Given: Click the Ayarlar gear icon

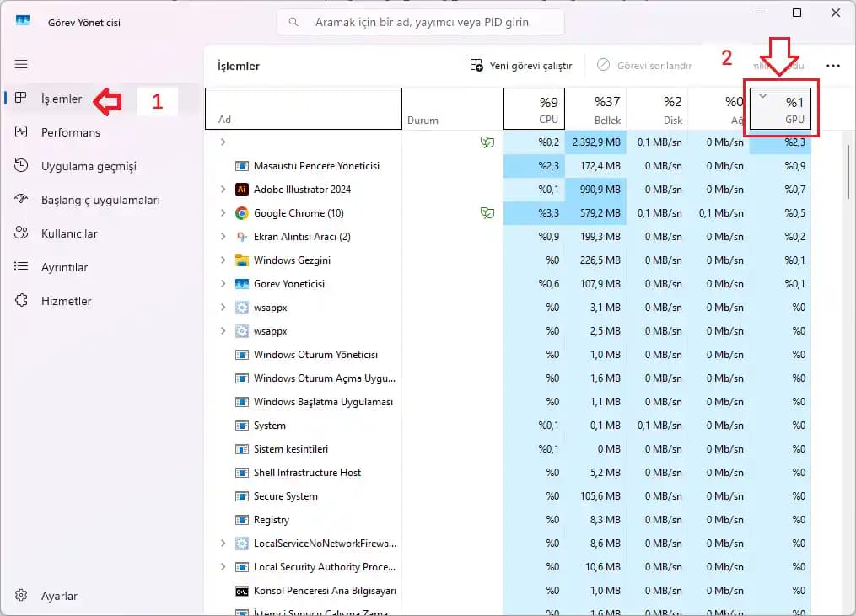Looking at the screenshot, I should click(x=21, y=595).
